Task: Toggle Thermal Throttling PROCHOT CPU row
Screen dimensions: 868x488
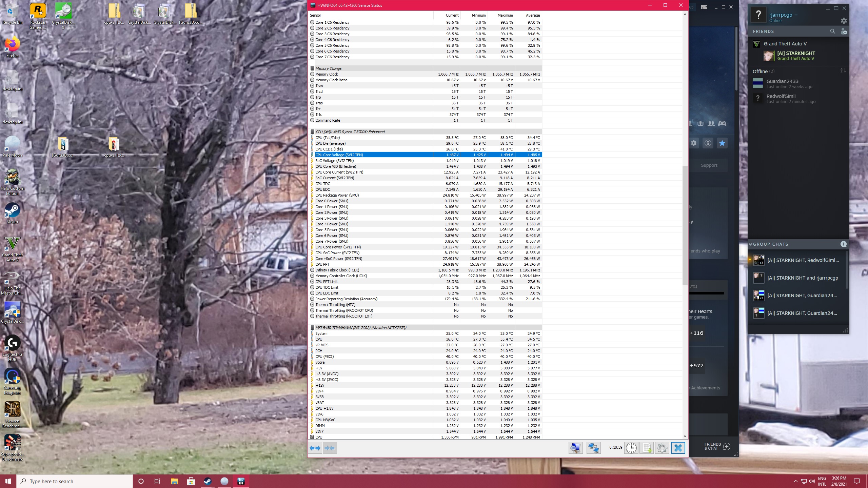Action: [x=312, y=310]
